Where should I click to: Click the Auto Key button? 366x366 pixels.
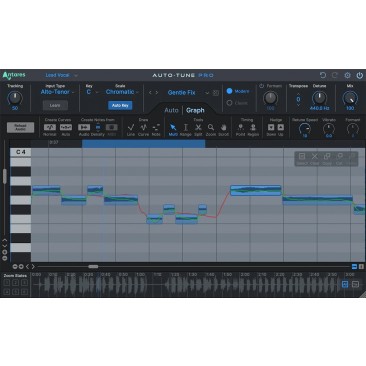(120, 105)
